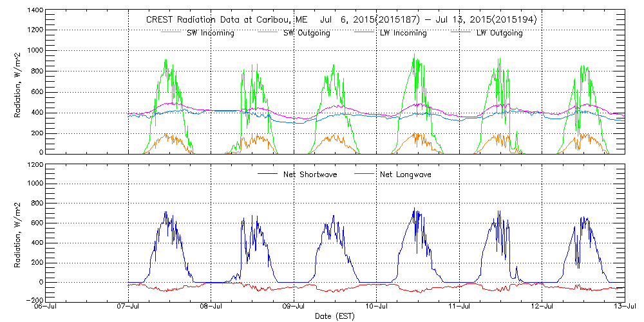The width and height of the screenshot is (644, 322).
Task: Click the 10-Jul date tick label
Action: click(377, 307)
